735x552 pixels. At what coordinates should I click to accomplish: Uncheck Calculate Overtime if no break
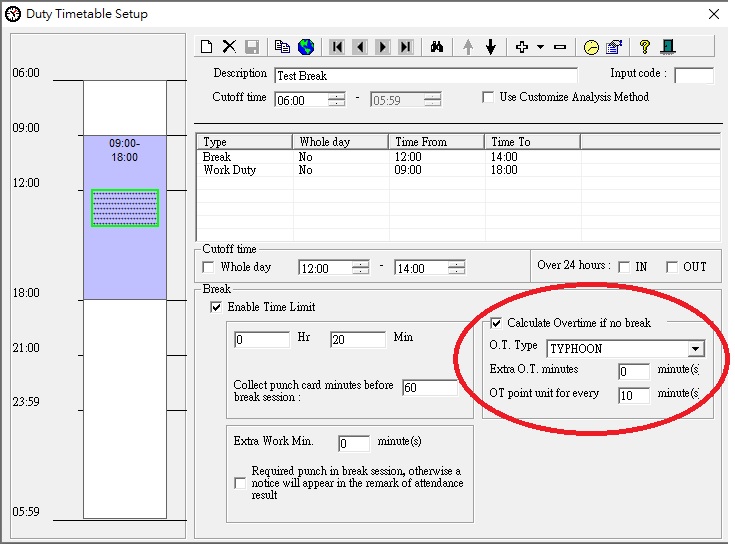click(x=496, y=323)
